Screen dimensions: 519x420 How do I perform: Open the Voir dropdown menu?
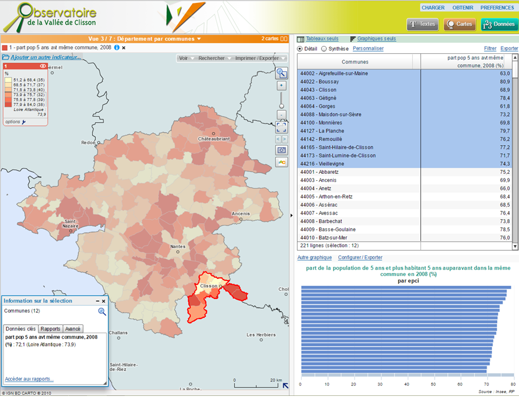(x=186, y=59)
